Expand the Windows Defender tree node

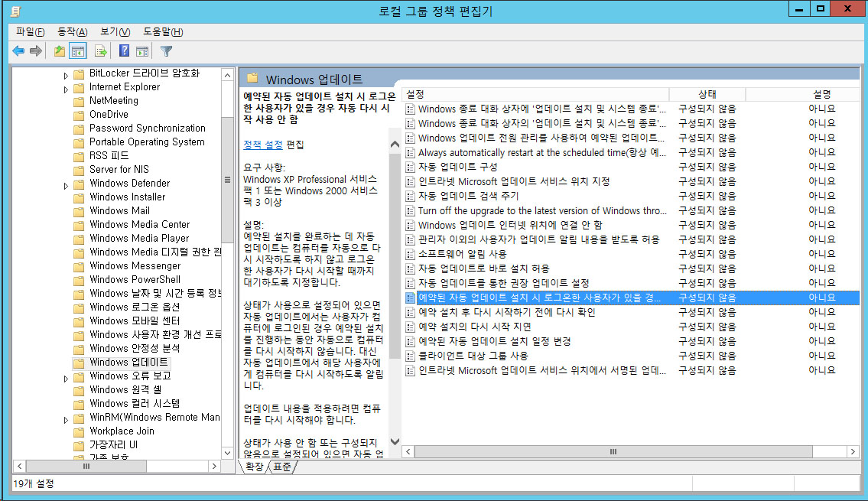[66, 185]
